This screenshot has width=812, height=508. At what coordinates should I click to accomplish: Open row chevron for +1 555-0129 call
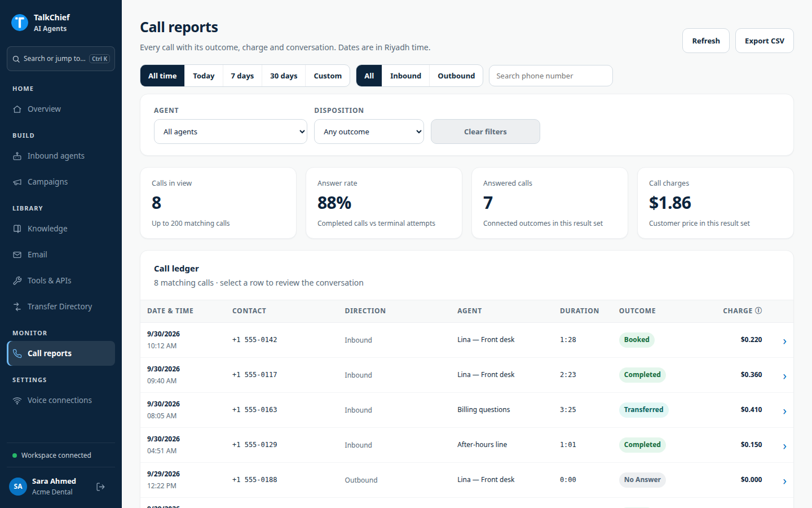pyautogui.click(x=784, y=446)
